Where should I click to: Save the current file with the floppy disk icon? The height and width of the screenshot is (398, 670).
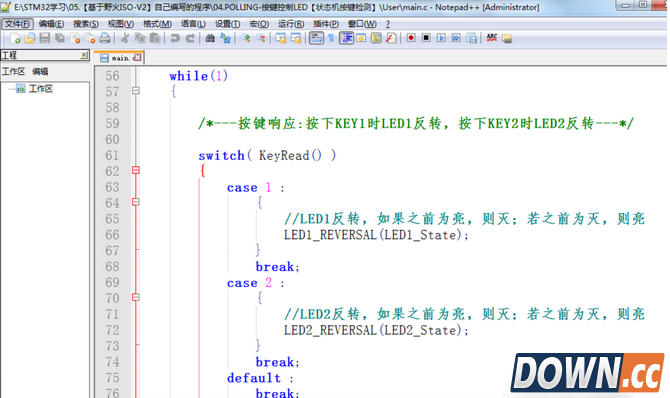click(x=44, y=38)
